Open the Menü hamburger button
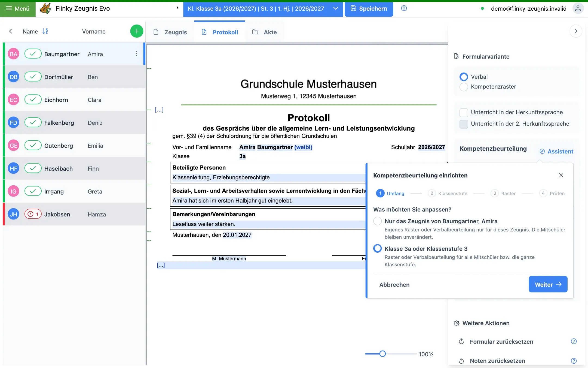Image resolution: width=588 pixels, height=368 pixels. [x=18, y=8]
